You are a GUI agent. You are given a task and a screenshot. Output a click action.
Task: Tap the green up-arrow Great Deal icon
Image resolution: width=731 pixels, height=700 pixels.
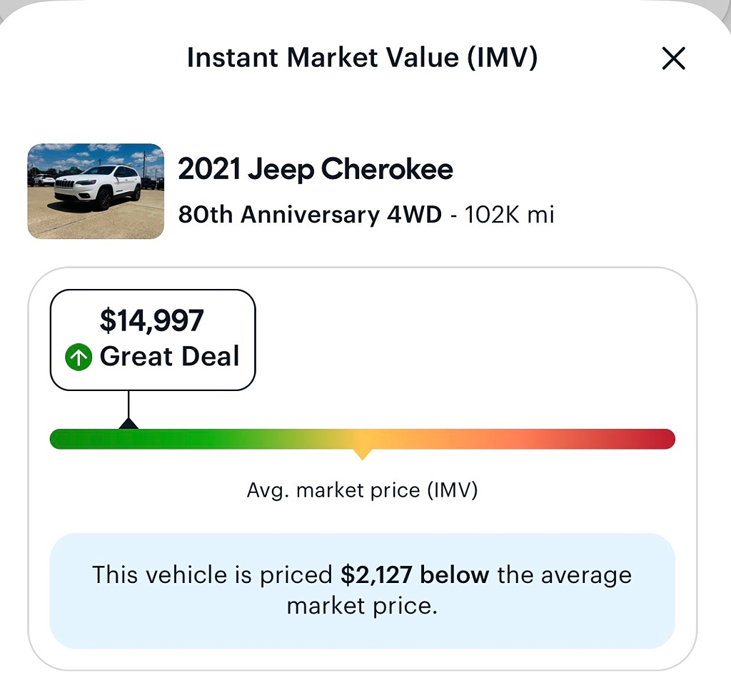79,357
